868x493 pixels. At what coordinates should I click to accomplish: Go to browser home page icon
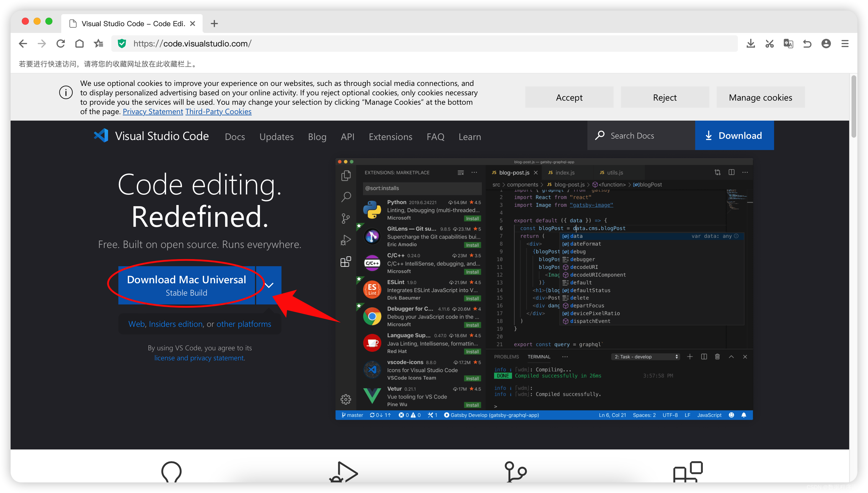(79, 44)
